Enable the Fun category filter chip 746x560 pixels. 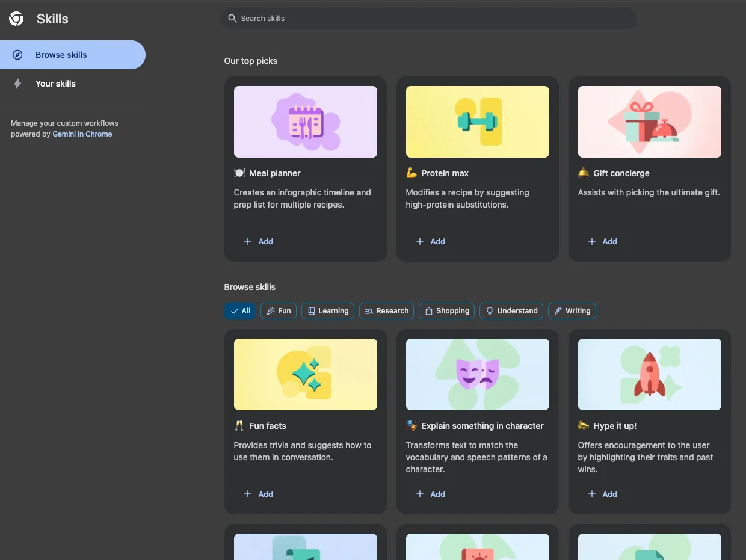(279, 311)
